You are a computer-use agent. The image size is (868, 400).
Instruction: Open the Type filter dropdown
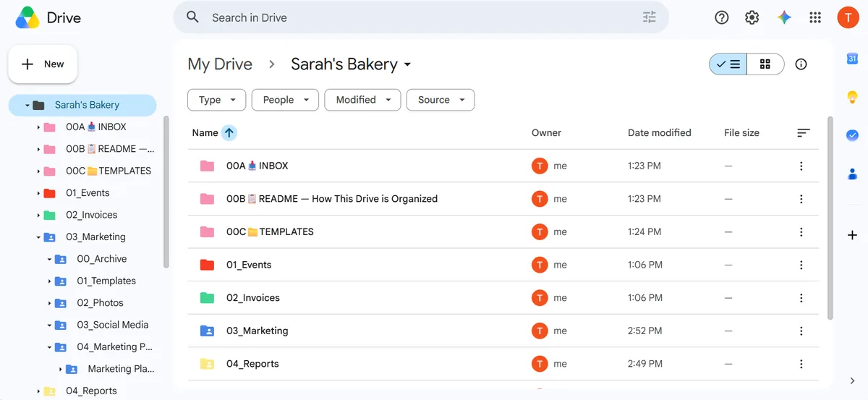click(x=216, y=100)
